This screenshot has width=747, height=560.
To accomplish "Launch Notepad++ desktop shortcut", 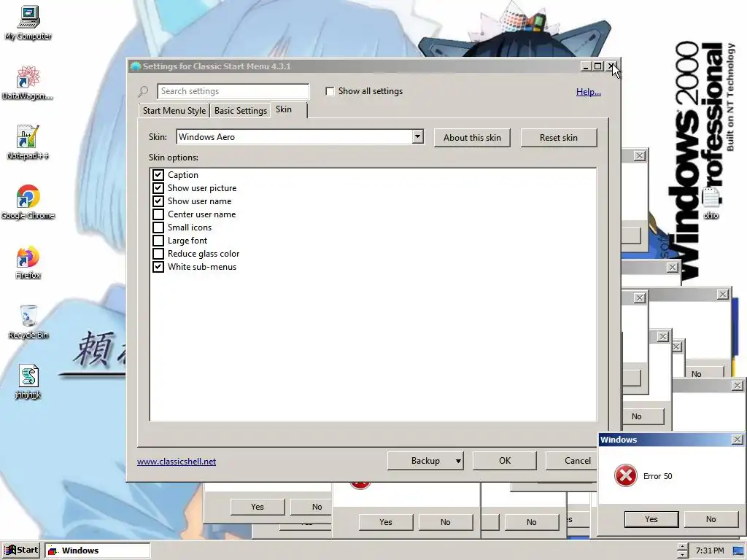I will pyautogui.click(x=28, y=142).
